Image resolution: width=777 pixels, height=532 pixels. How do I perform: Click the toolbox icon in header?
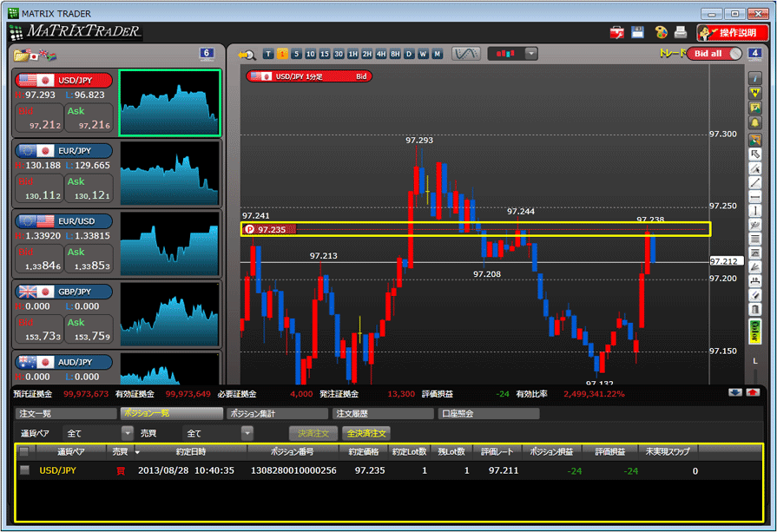617,33
